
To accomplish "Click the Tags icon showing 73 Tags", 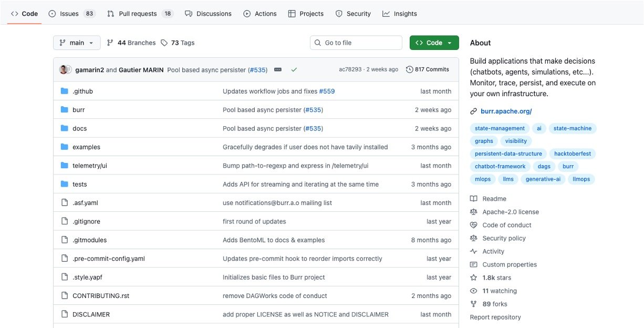I will (164, 43).
